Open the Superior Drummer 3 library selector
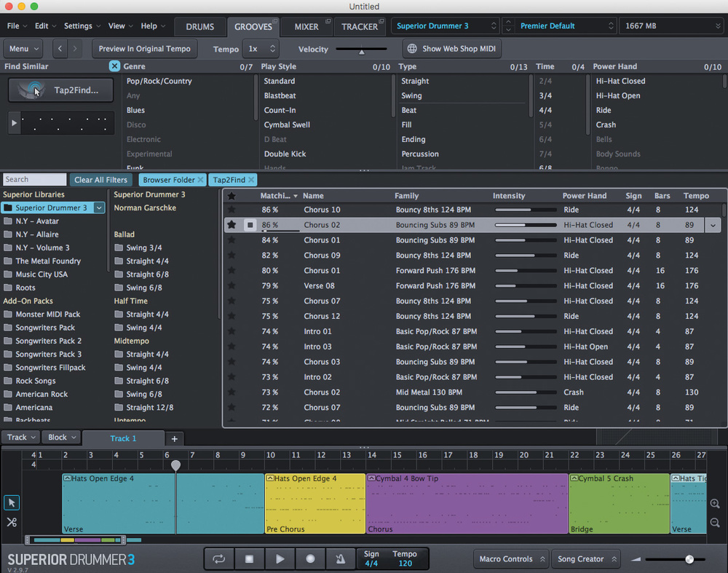This screenshot has width=728, height=573. point(446,26)
